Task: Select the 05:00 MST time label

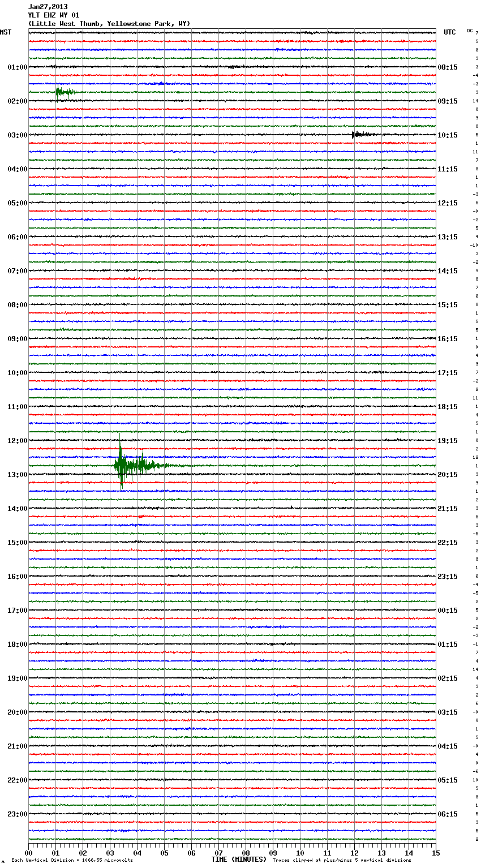Action: coord(17,203)
